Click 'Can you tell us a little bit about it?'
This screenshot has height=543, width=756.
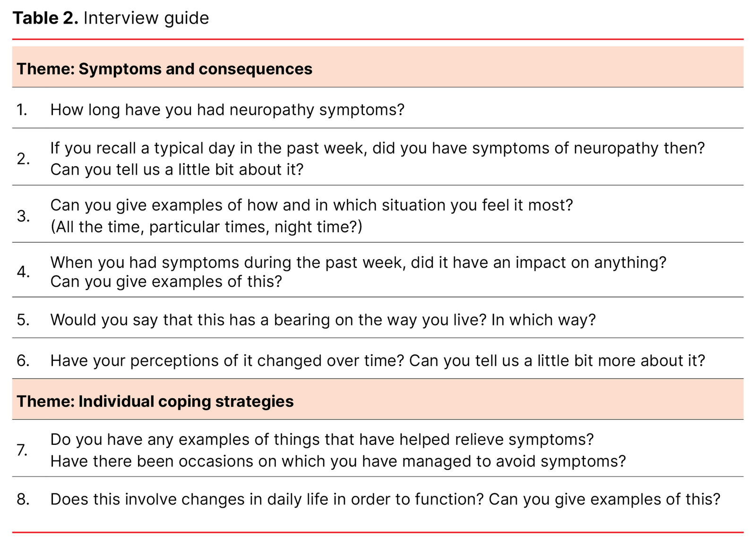click(x=177, y=169)
